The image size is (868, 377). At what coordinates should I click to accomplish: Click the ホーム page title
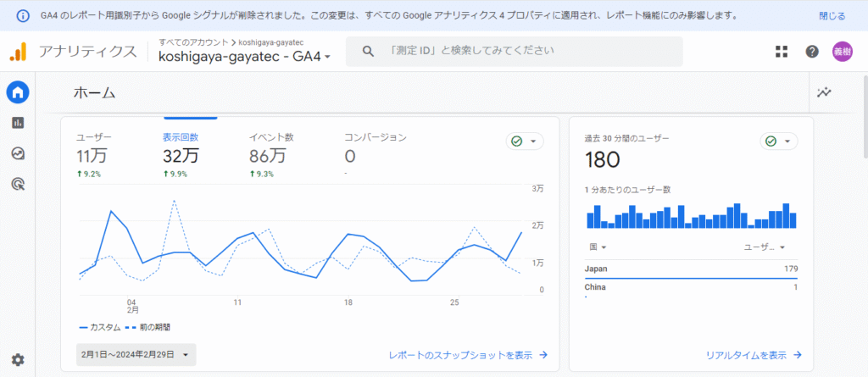94,93
